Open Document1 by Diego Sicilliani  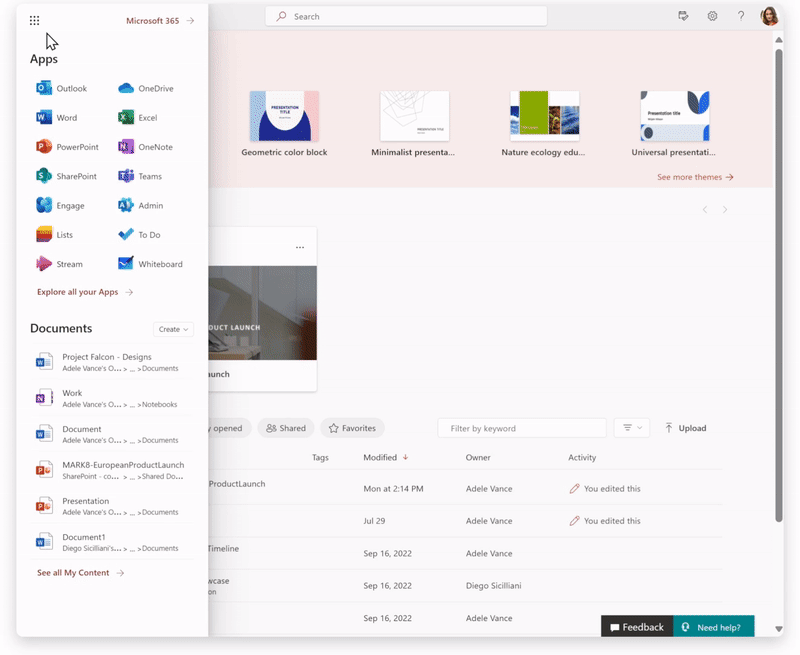click(x=112, y=542)
